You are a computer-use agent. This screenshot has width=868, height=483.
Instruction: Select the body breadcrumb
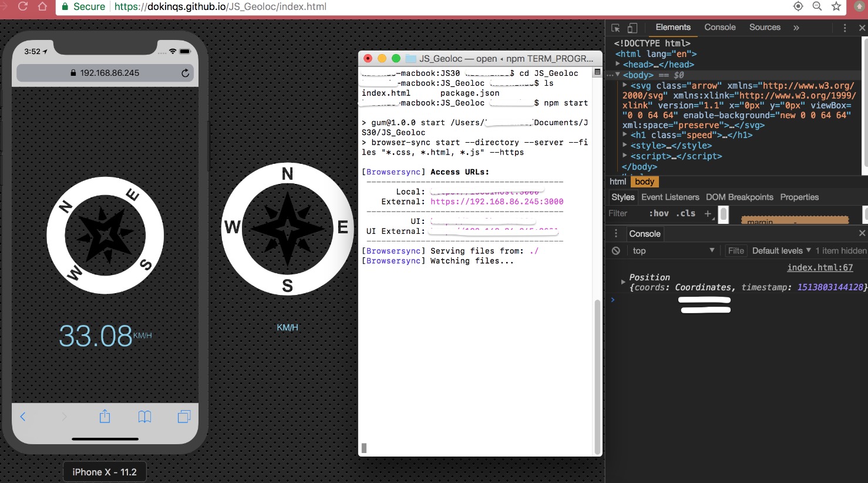(x=644, y=182)
